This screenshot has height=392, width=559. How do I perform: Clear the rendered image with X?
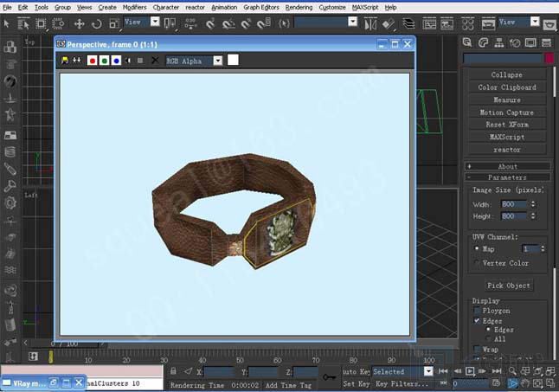click(155, 61)
